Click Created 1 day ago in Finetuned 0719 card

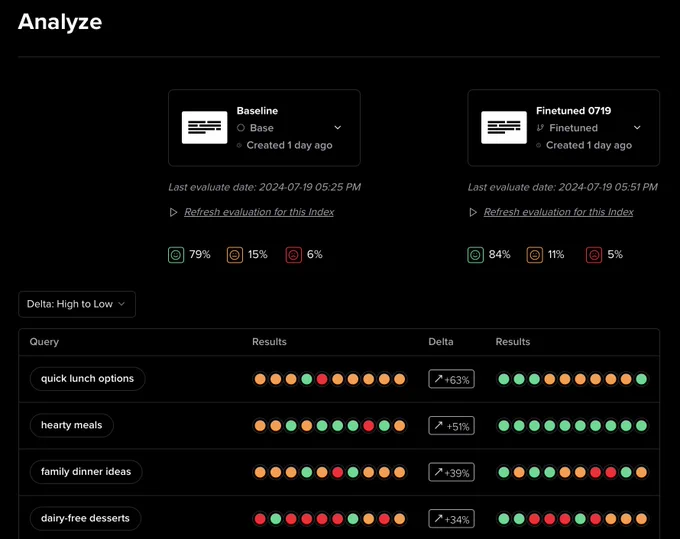589,145
